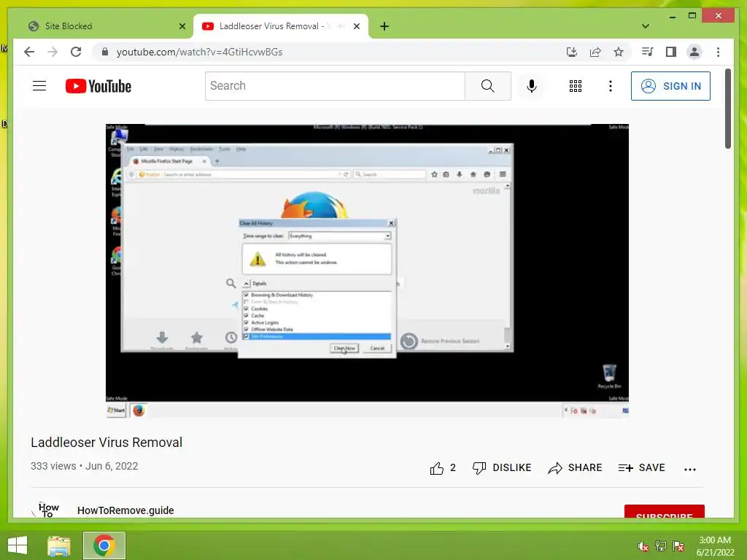Open Action Center flag icon
Image resolution: width=747 pixels, height=560 pixels.
[x=678, y=546]
